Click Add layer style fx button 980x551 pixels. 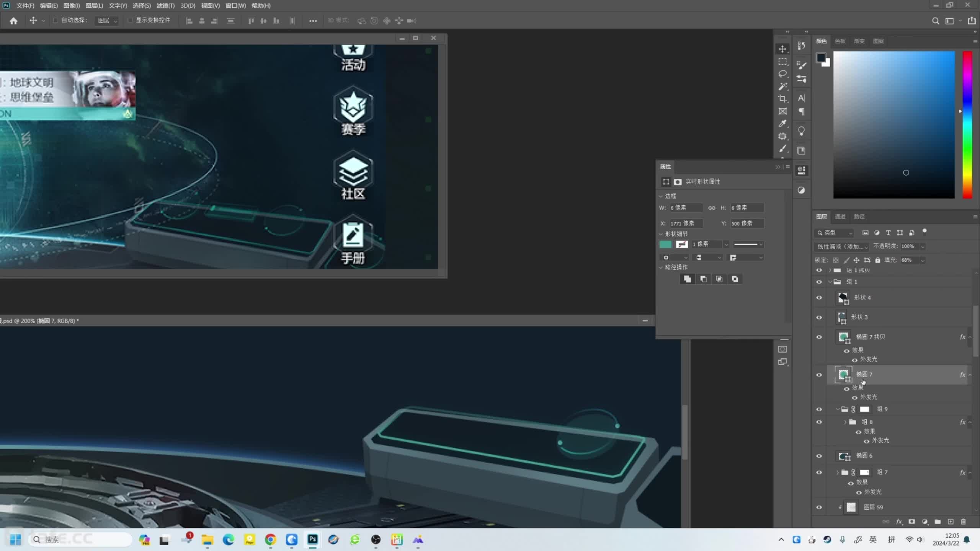click(x=899, y=522)
